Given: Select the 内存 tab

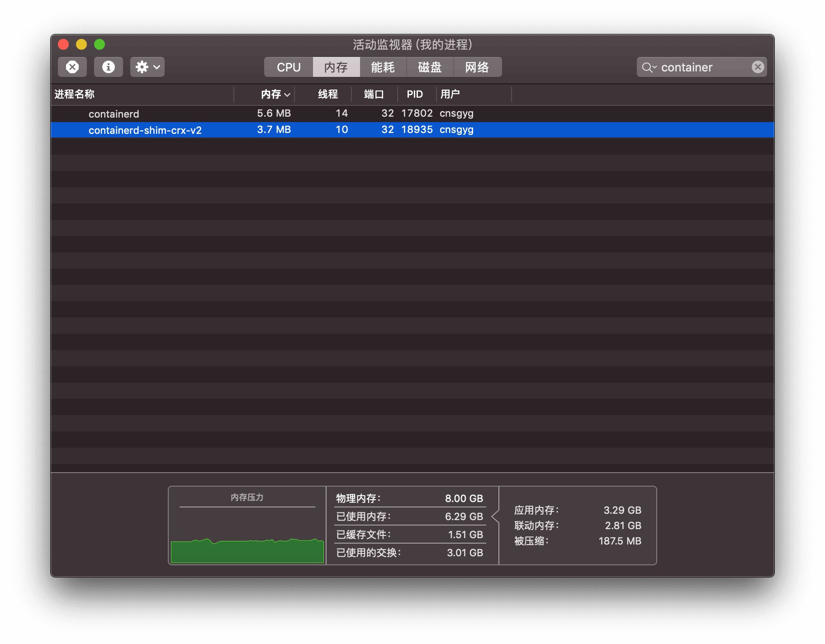Looking at the screenshot, I should (336, 67).
